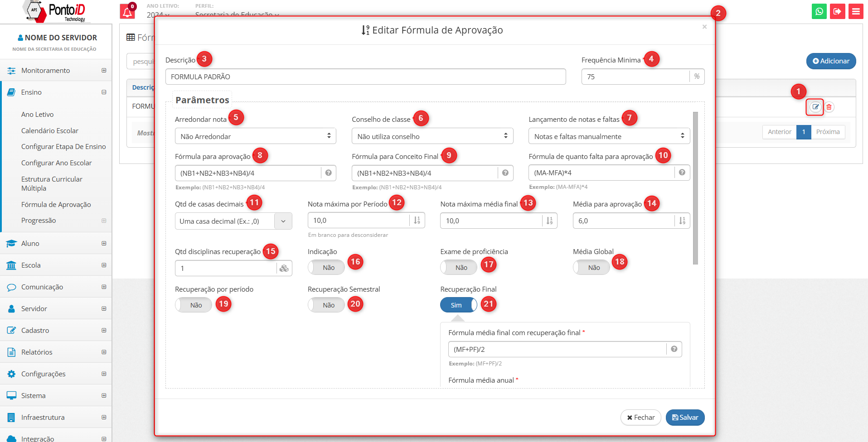Screen dimensions: 868x442
Task: Click the Fechar button
Action: tap(640, 418)
